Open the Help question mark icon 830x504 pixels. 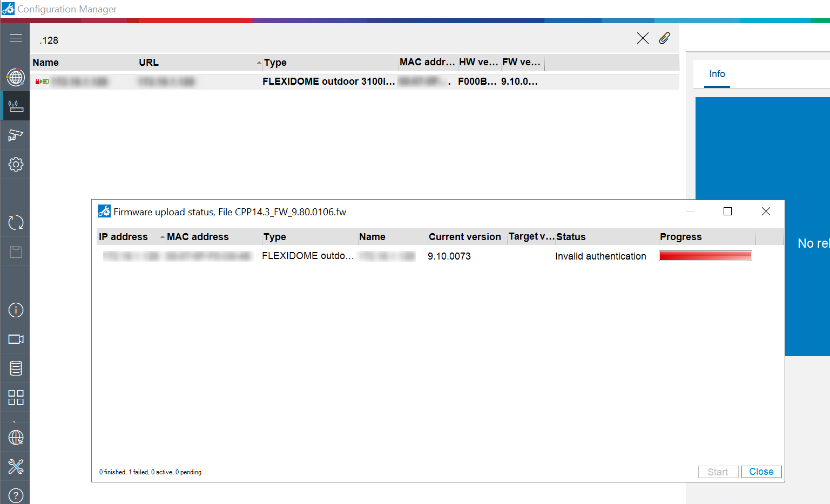[x=16, y=495]
